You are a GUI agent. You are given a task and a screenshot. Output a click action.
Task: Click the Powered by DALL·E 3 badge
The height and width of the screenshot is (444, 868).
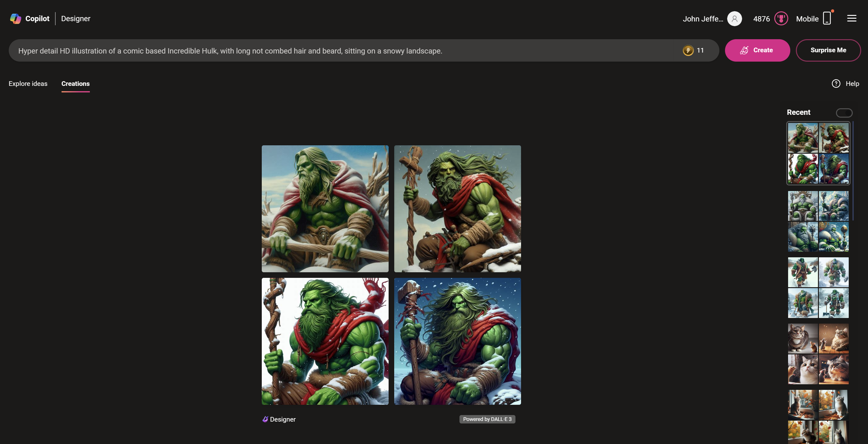point(487,419)
